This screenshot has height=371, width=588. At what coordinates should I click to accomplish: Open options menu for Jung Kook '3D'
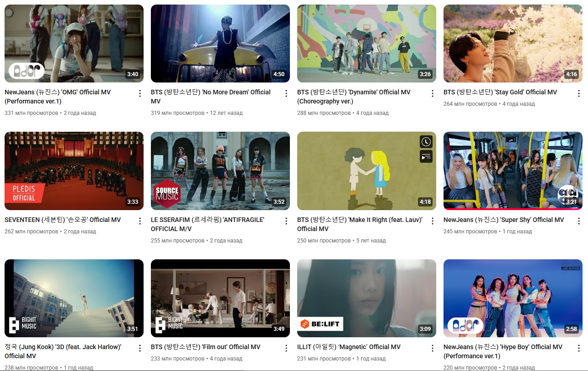pyautogui.click(x=140, y=348)
